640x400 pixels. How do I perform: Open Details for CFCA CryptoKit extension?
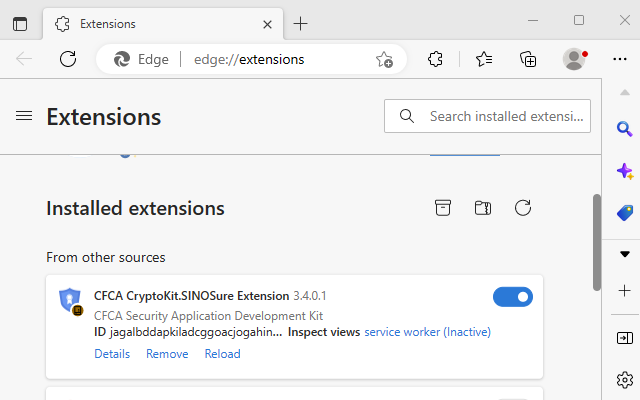pyautogui.click(x=112, y=354)
